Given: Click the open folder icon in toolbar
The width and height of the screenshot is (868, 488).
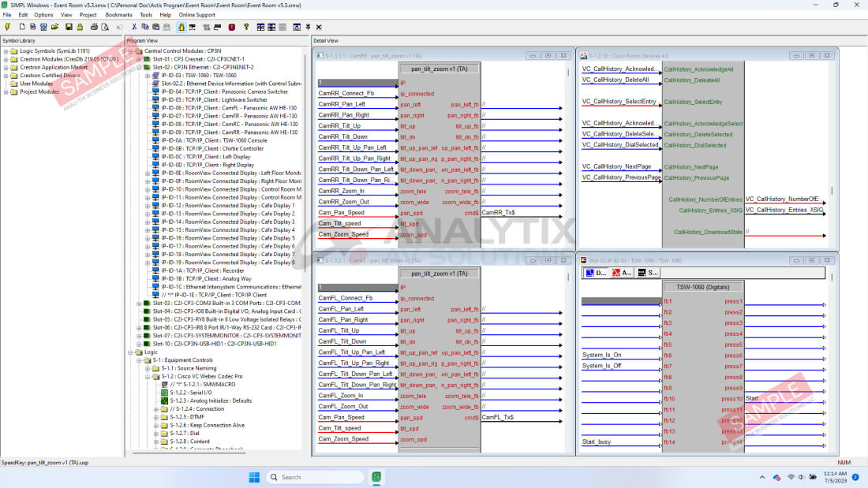Looking at the screenshot, I should (x=54, y=27).
